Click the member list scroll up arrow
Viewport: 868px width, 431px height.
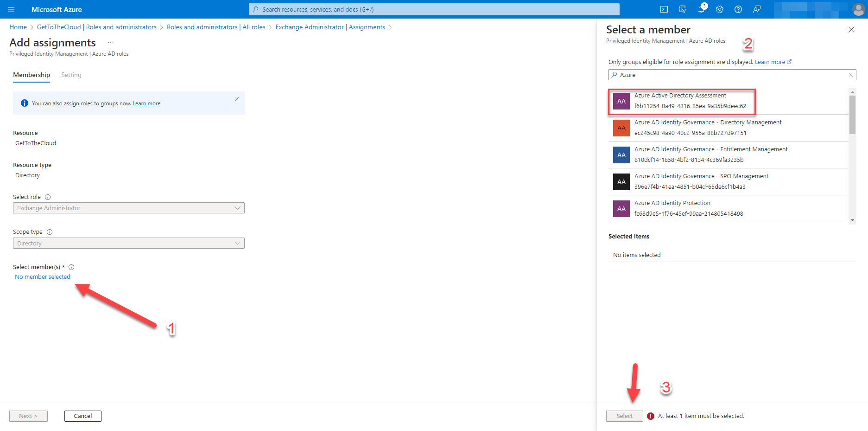click(x=852, y=91)
